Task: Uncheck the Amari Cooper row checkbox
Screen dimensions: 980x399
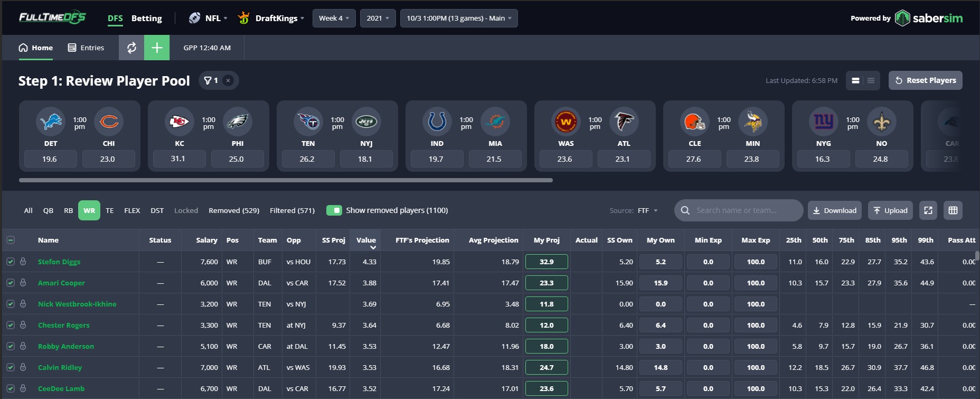Action: coord(10,283)
